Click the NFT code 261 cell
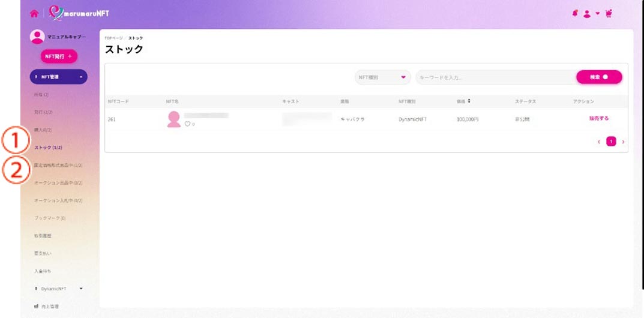644x318 pixels. click(x=112, y=119)
